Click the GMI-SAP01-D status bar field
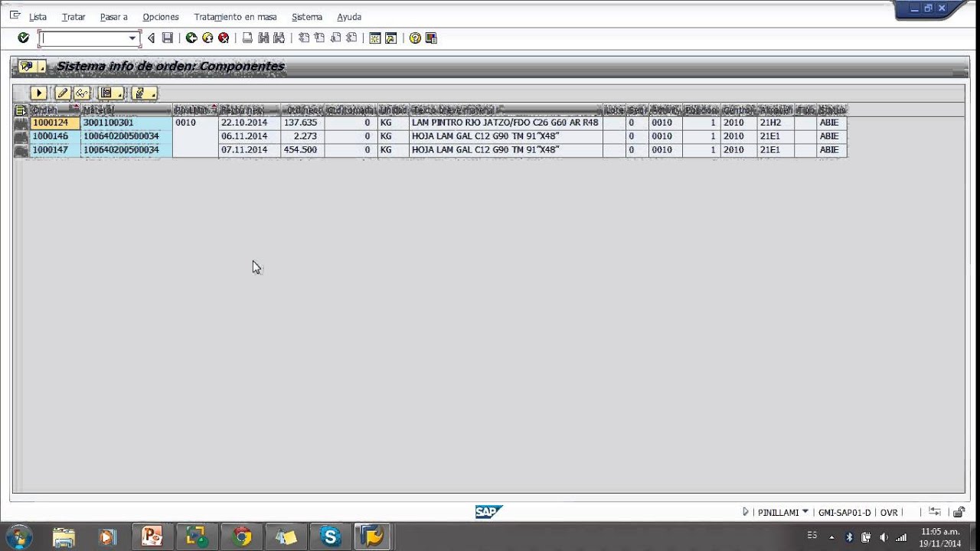 click(x=844, y=512)
